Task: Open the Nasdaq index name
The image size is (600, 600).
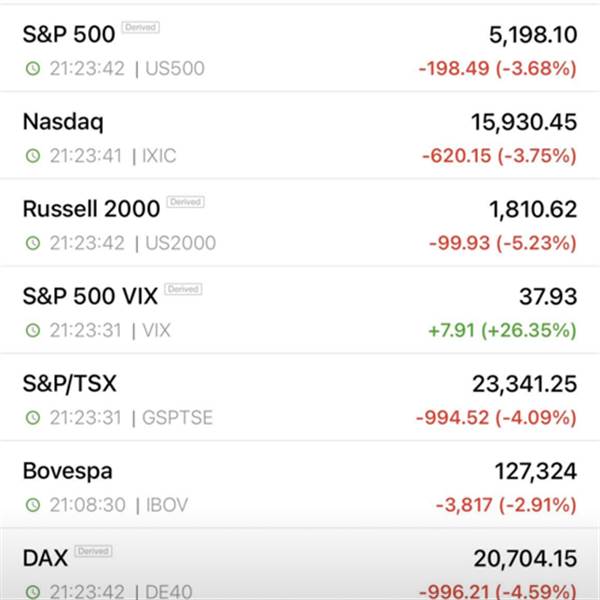Action: point(63,122)
